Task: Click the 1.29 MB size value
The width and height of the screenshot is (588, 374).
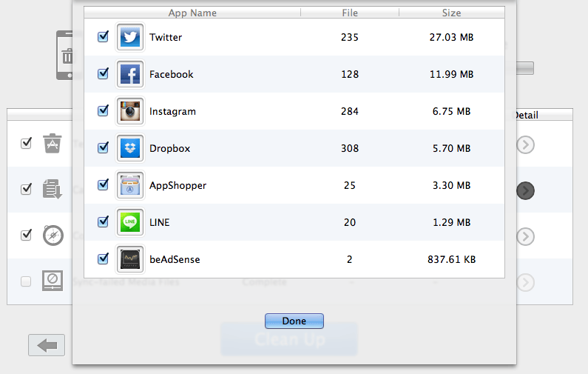Action: click(x=451, y=222)
